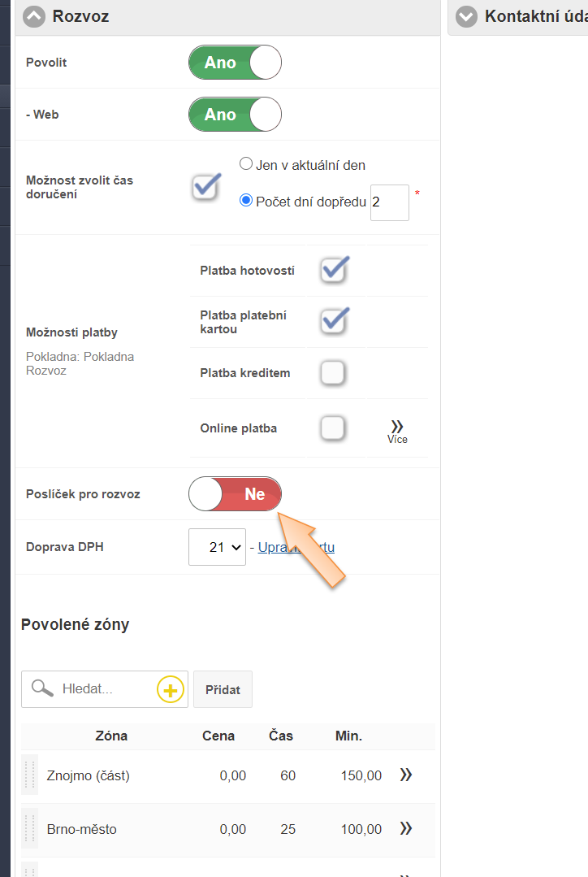The width and height of the screenshot is (588, 877).
Task: Select Počet dní dopředu radio option
Action: coord(246,201)
